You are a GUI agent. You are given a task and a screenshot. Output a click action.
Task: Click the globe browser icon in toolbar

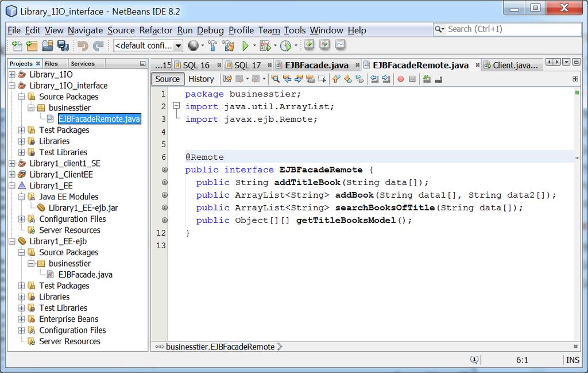pos(193,46)
